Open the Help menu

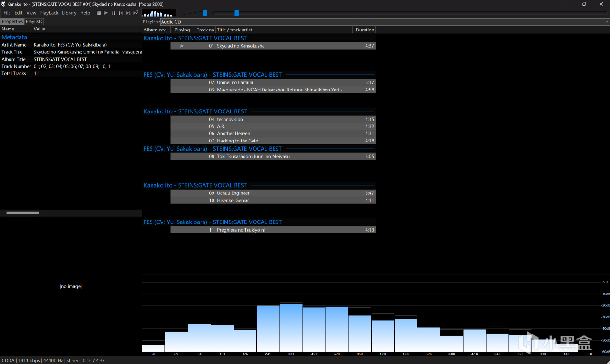click(x=85, y=13)
